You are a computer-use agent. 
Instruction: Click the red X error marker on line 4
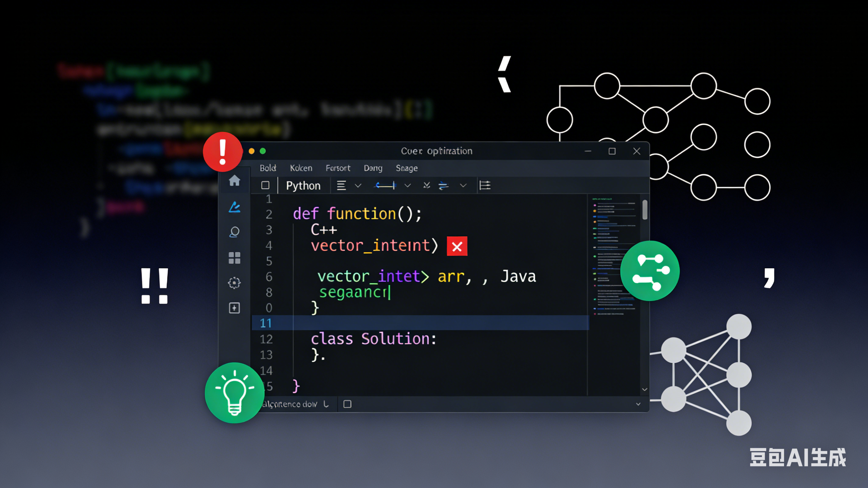[x=457, y=246]
